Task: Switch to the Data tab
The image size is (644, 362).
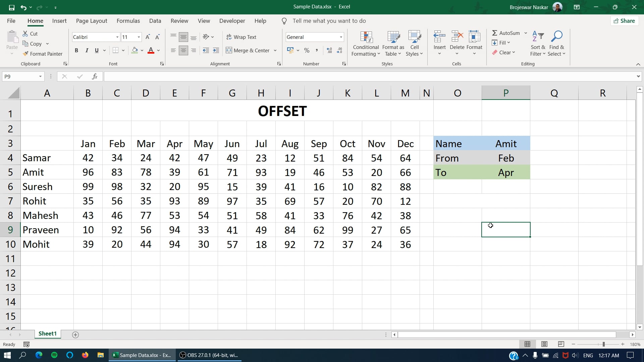Action: [155, 21]
